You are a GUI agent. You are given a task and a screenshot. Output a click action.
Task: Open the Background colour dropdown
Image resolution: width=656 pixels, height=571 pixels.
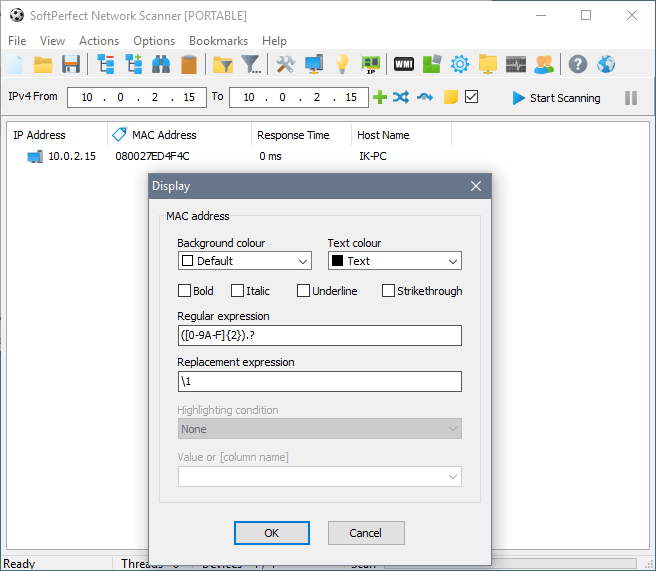click(x=245, y=261)
